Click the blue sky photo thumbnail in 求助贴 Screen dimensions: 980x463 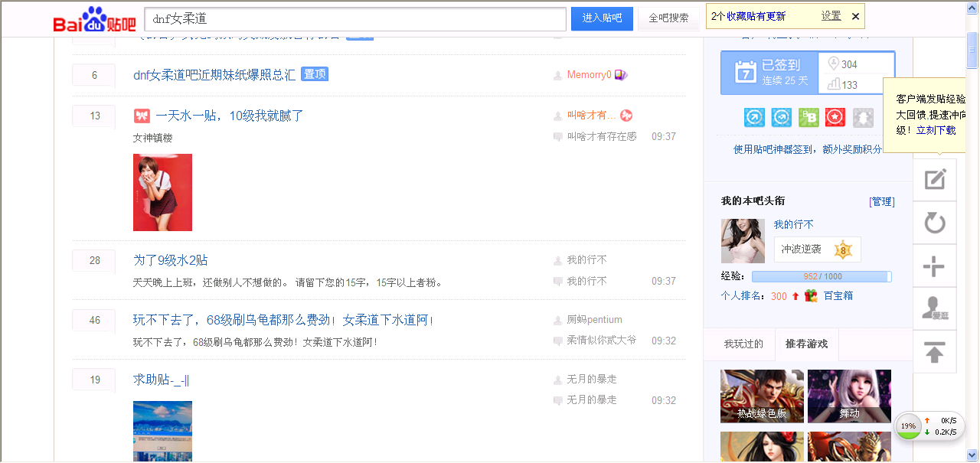click(162, 432)
